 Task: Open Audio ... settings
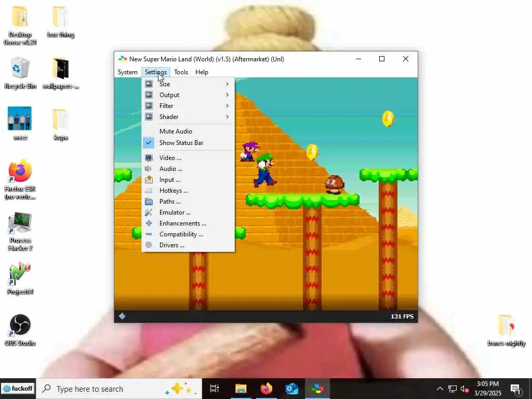point(188,169)
